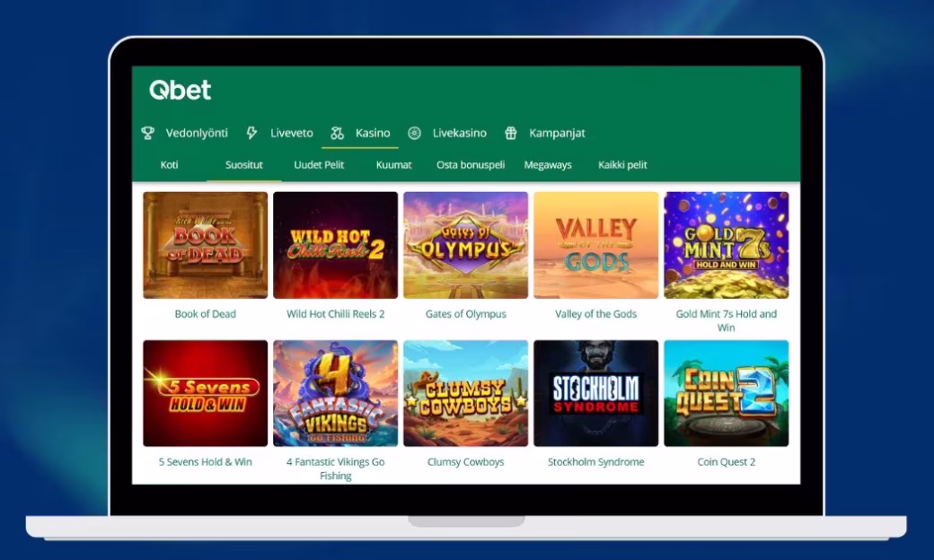This screenshot has width=934, height=560.
Task: Open the Clumsy Cowboys thumbnail
Action: click(466, 393)
